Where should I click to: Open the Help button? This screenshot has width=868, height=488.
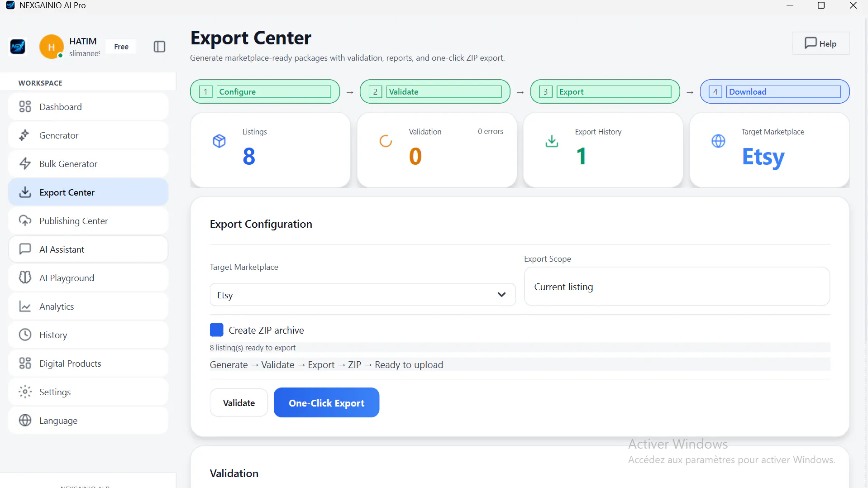click(x=820, y=43)
